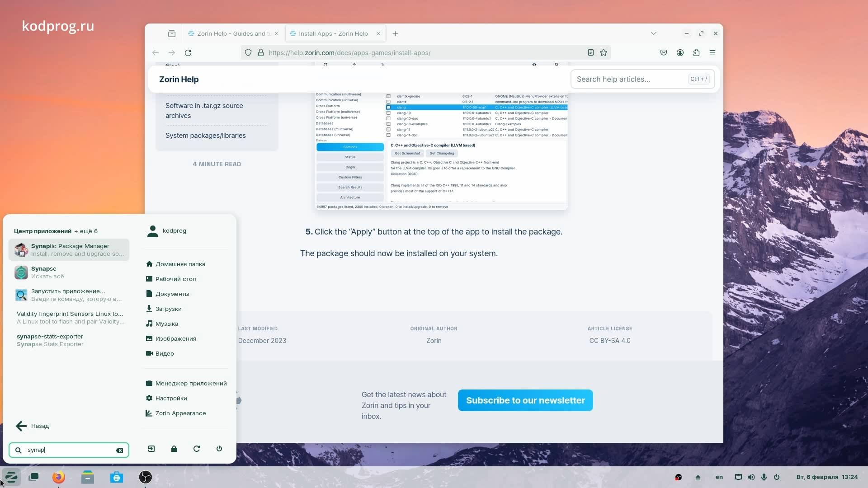Open Firefox account icon

(680, 53)
